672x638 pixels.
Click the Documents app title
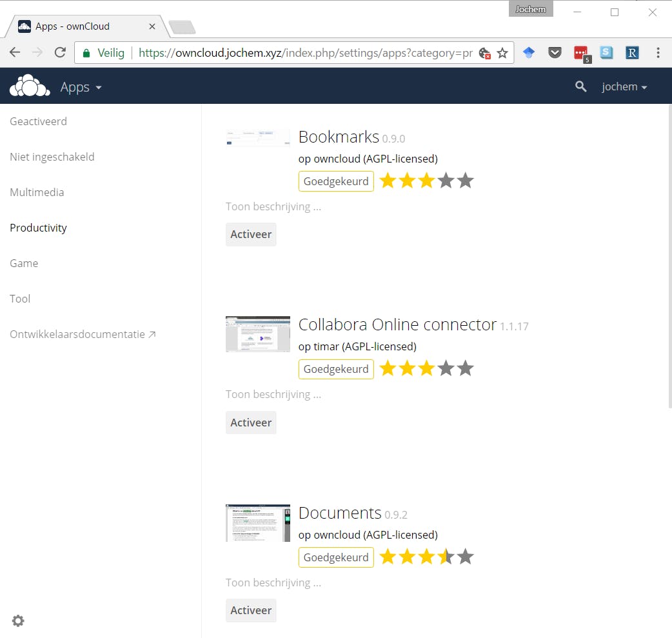pos(340,513)
